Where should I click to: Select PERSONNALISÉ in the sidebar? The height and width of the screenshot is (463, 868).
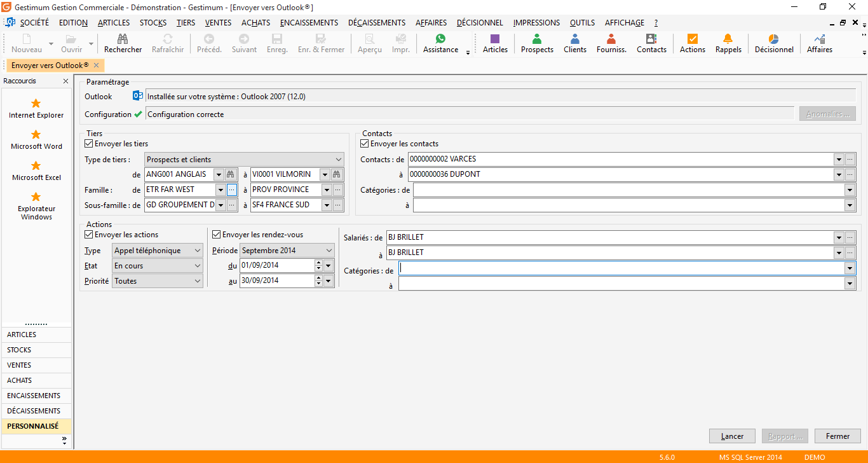(37, 426)
